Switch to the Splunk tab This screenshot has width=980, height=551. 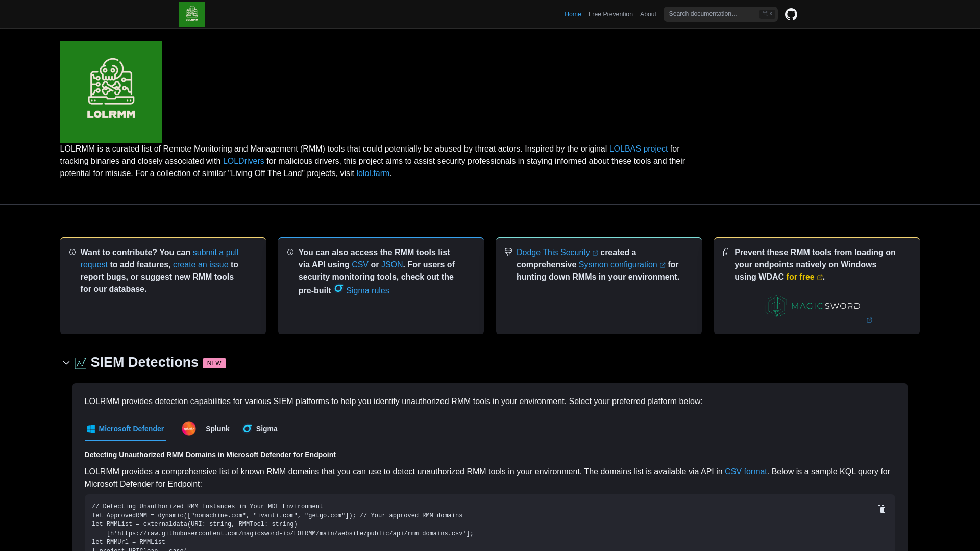(206, 429)
